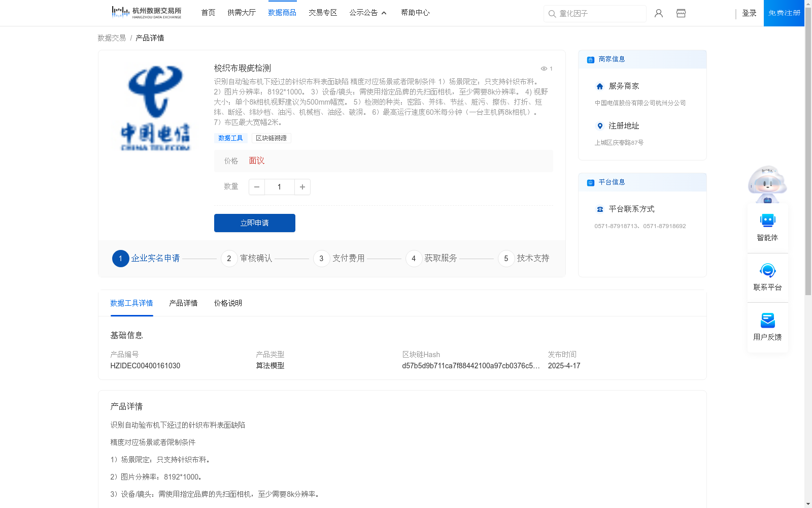The width and height of the screenshot is (812, 508).
Task: Click step 3 支付费用
Action: (x=339, y=259)
